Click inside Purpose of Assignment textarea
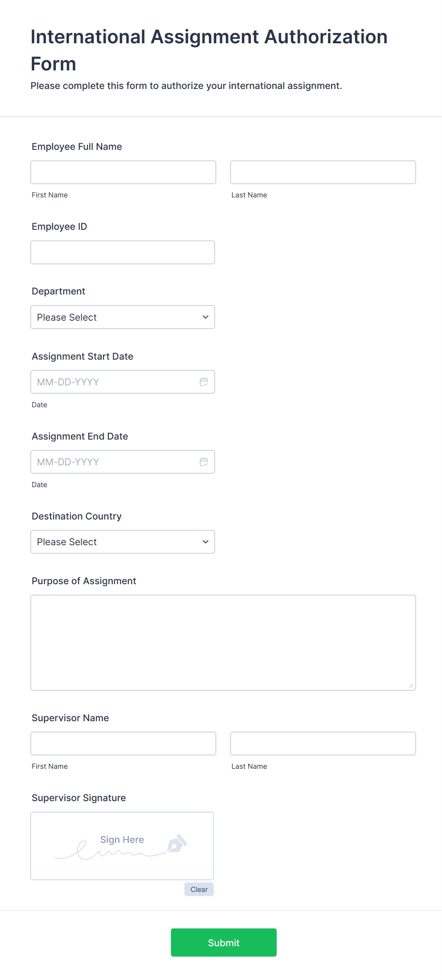 coord(223,643)
